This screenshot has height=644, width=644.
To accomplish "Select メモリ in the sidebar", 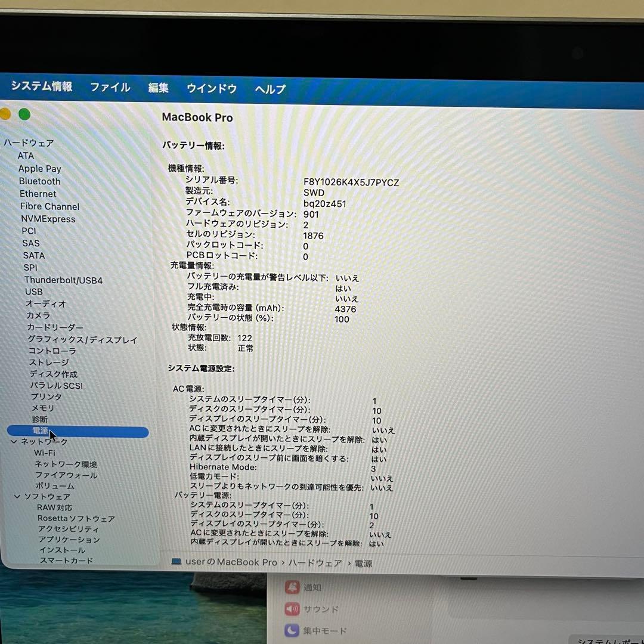I will (43, 408).
